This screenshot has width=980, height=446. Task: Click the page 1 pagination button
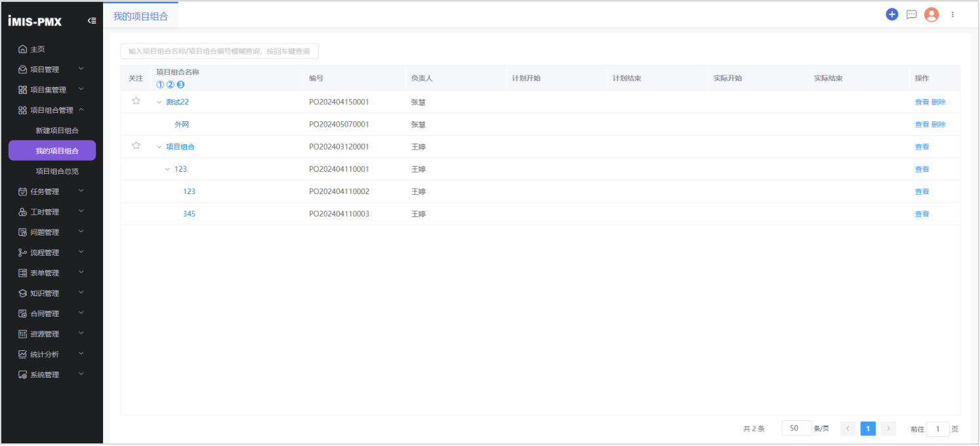868,428
